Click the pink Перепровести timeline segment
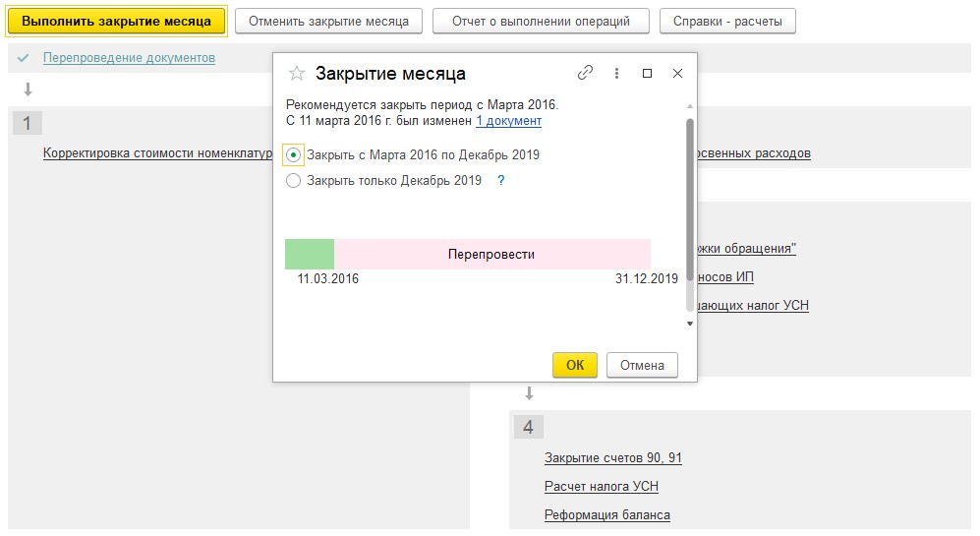 click(x=491, y=254)
